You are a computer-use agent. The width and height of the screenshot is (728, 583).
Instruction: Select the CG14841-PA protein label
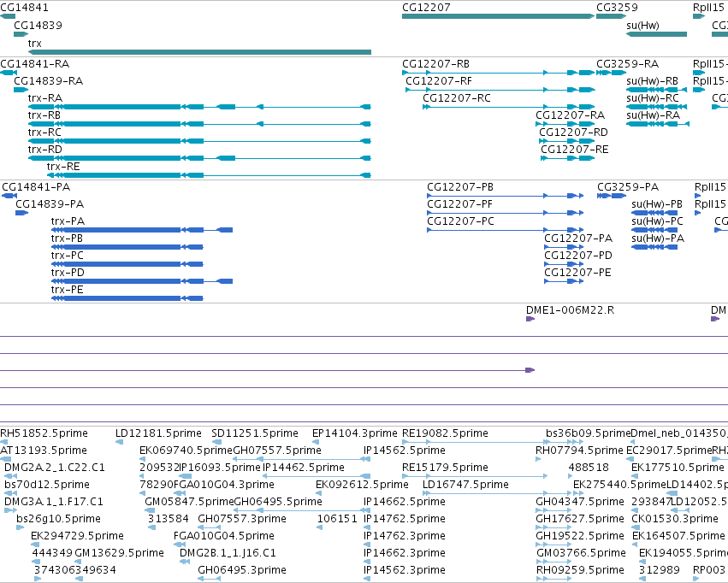pos(36,187)
